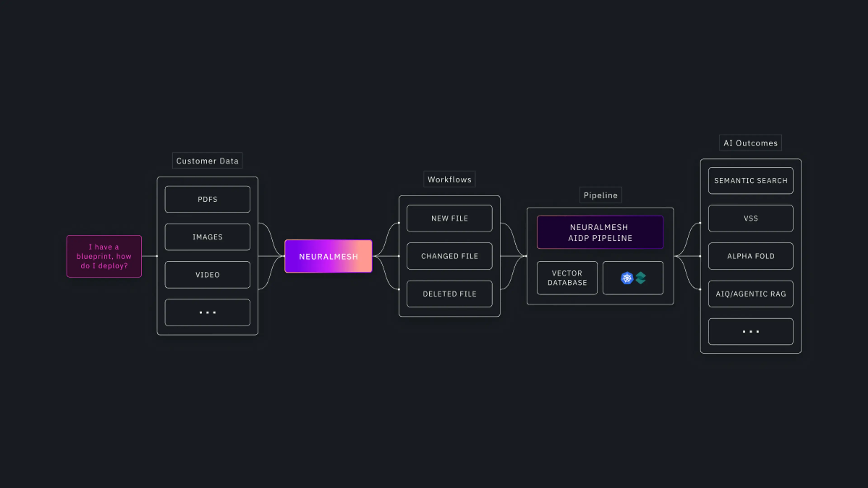Viewport: 868px width, 488px height.
Task: Click the AI Outcomes label
Action: [750, 143]
